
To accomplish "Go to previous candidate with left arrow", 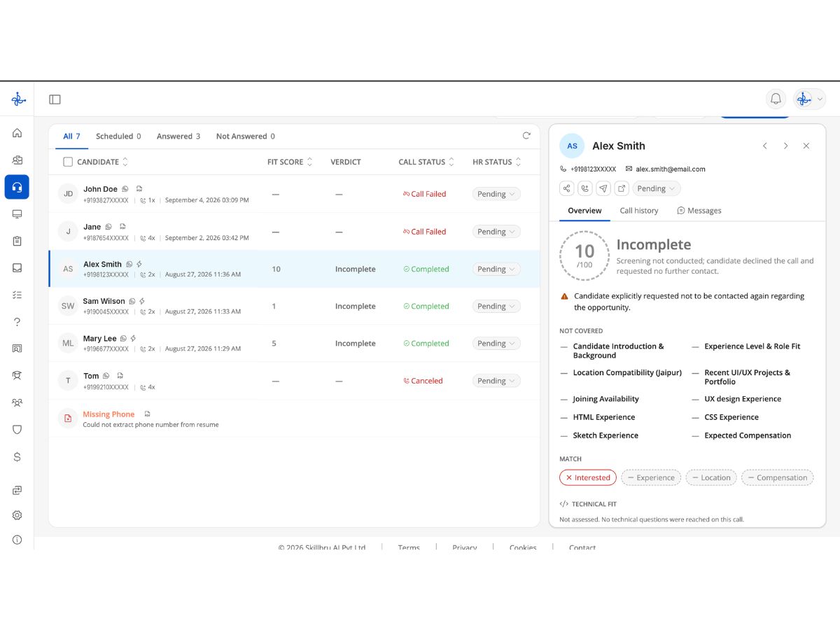I will click(765, 146).
